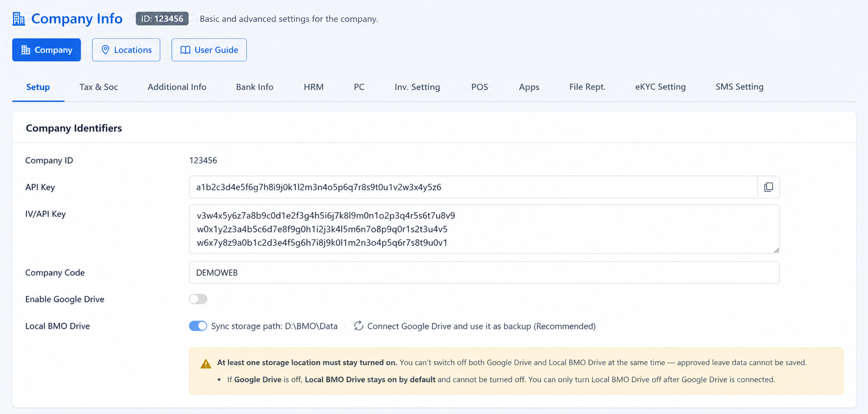This screenshot has width=868, height=414.
Task: Click the Company Info page title
Action: point(77,19)
